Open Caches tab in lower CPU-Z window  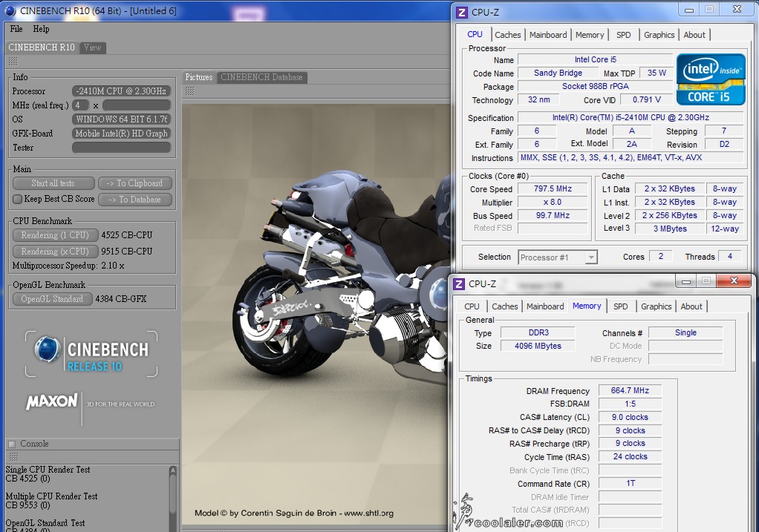coord(505,306)
